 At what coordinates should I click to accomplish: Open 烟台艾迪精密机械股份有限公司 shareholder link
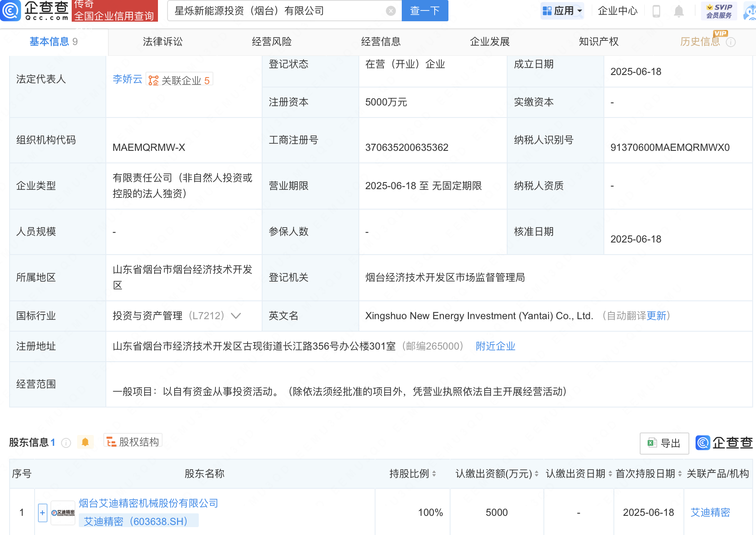(148, 503)
